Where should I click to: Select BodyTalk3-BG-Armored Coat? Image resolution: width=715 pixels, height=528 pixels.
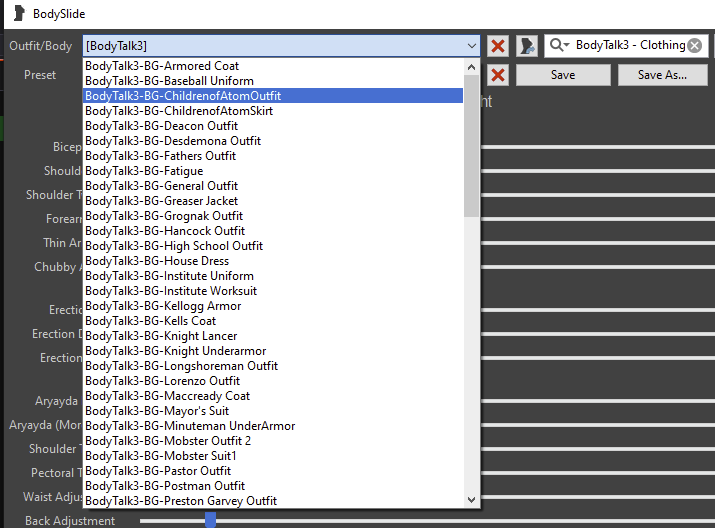tap(273, 66)
